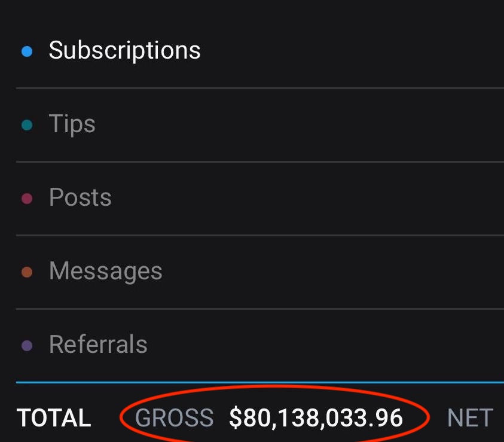The image size is (504, 442).
Task: Switch to the NET earnings view
Action: (470, 417)
